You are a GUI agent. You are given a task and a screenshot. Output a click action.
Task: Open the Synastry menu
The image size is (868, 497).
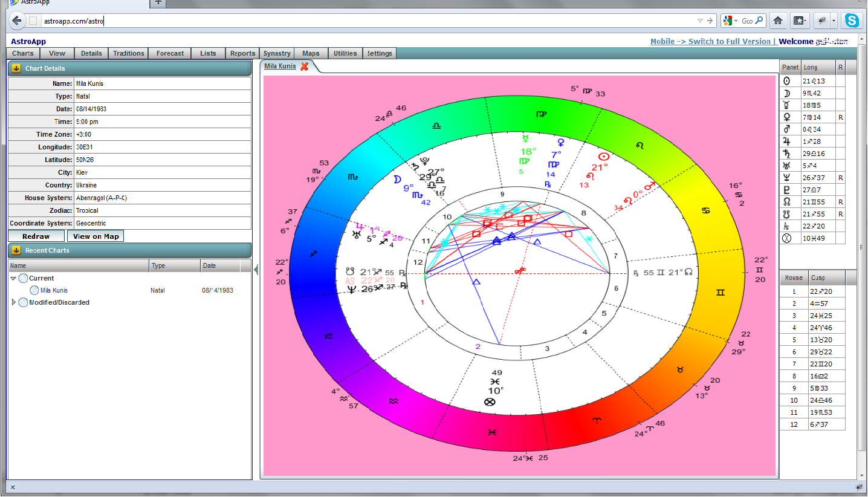tap(277, 53)
